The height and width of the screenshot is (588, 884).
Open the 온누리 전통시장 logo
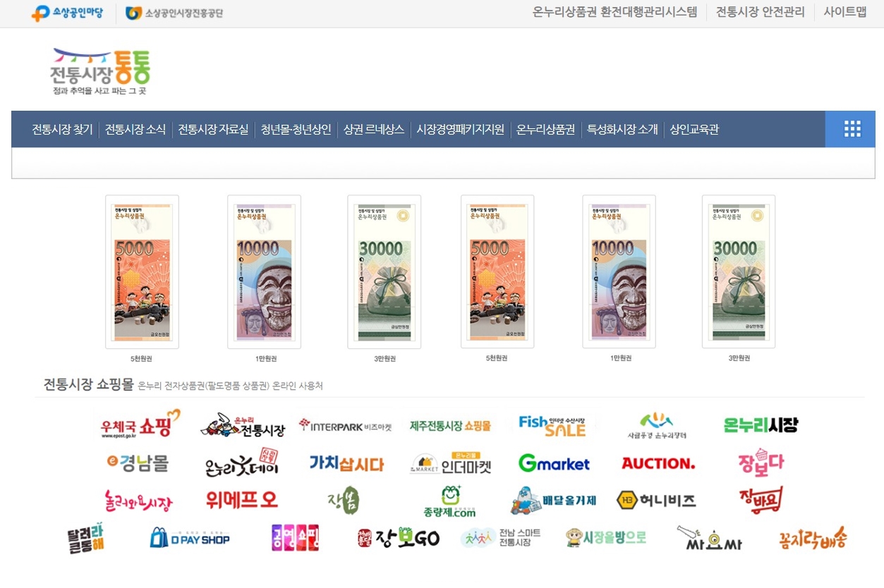tap(243, 425)
